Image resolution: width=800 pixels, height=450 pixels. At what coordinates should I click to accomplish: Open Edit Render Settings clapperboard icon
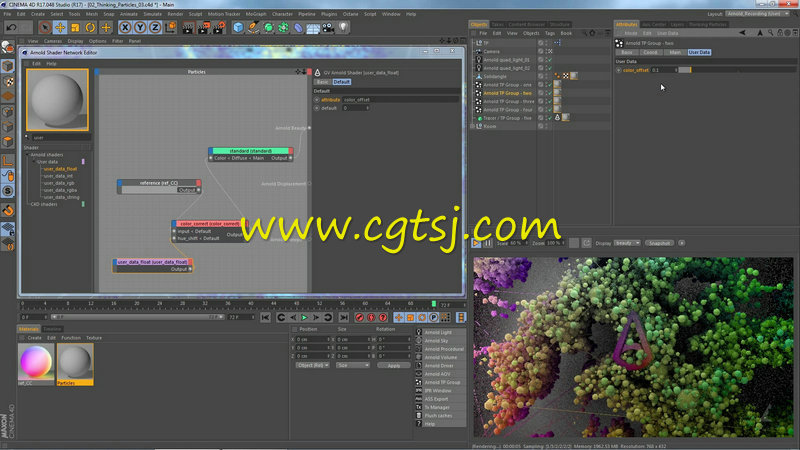point(219,27)
